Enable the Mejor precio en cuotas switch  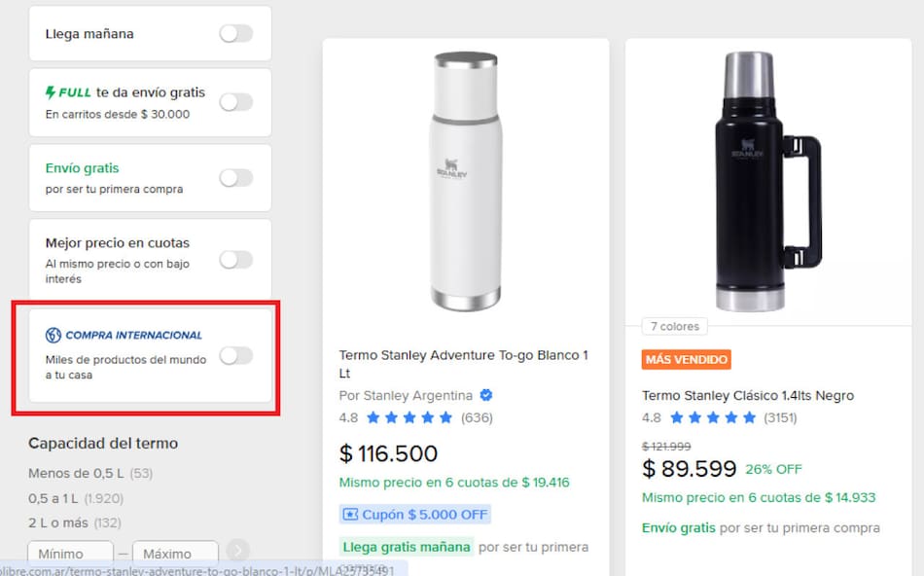coord(234,259)
